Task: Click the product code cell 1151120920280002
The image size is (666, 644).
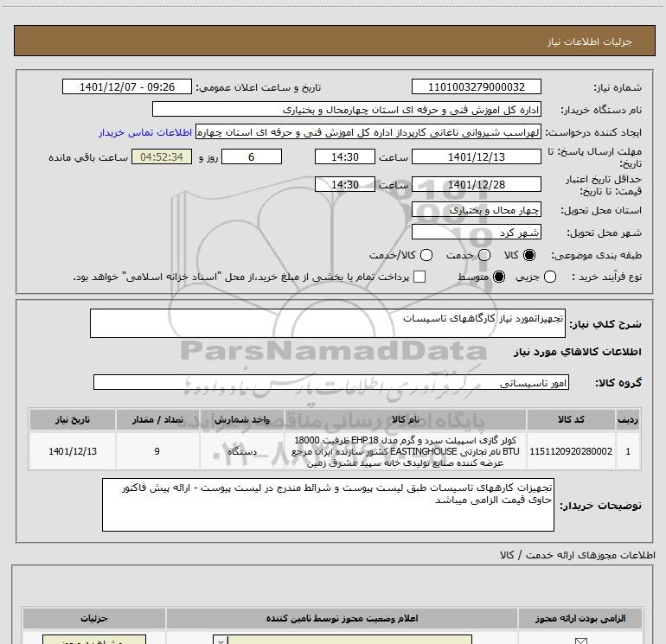Action: pos(571,451)
